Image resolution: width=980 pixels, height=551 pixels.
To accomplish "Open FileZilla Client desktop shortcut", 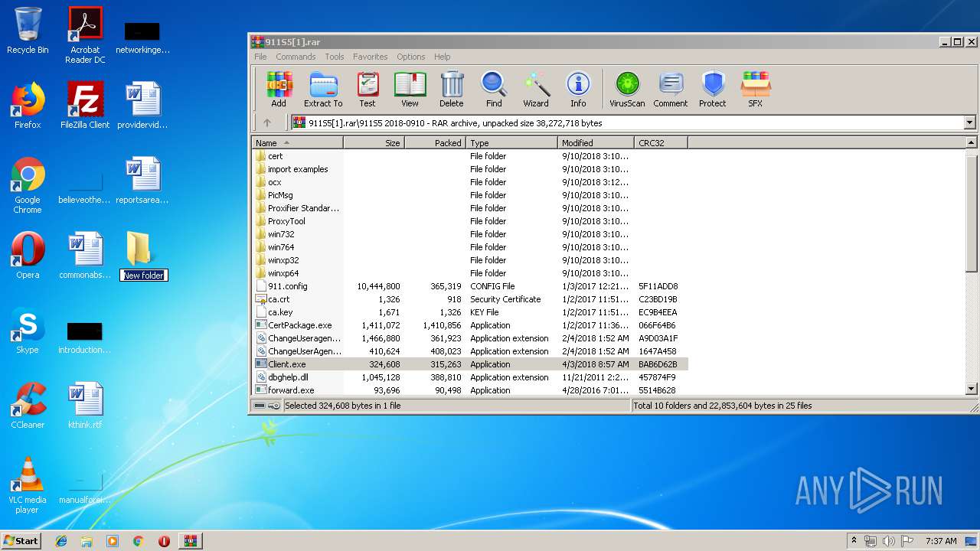I will click(x=85, y=105).
